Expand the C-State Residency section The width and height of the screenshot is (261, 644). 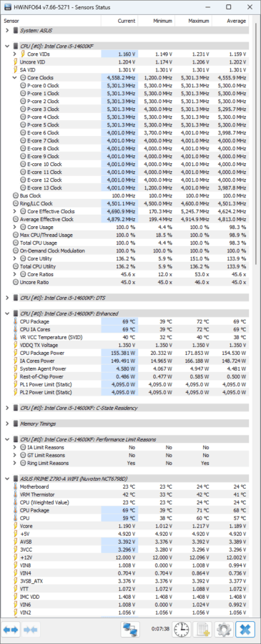[7, 408]
